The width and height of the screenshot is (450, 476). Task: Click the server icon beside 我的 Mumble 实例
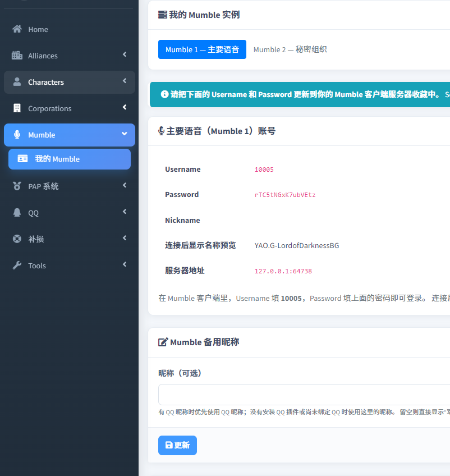[163, 15]
